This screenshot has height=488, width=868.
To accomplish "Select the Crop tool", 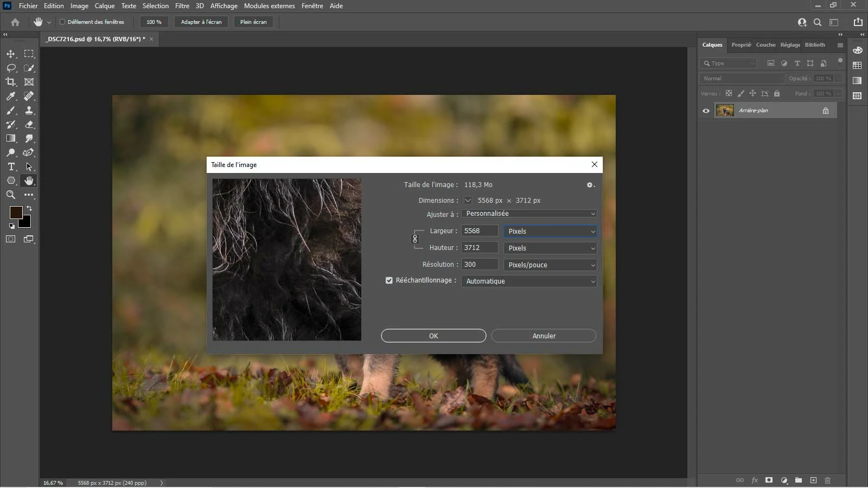I will coord(11,82).
